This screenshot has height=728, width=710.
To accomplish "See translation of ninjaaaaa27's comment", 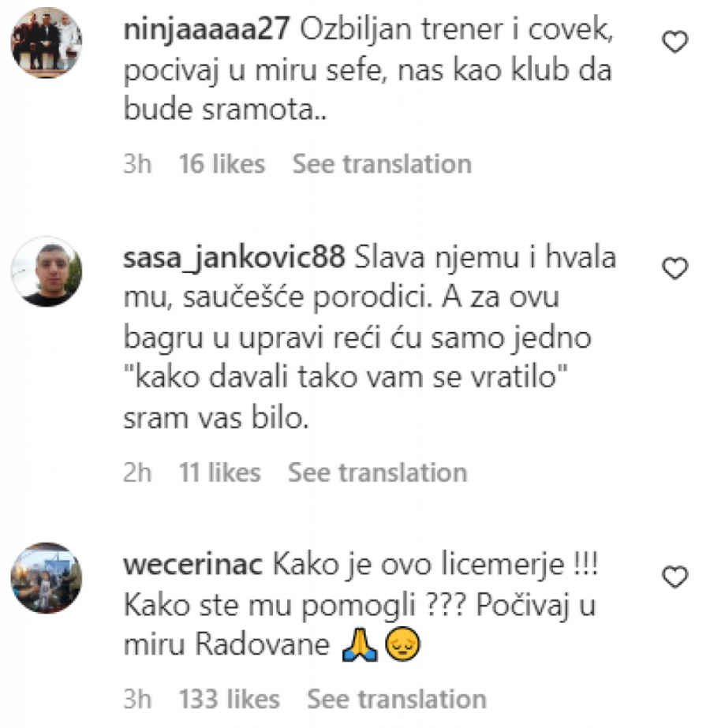I will click(382, 164).
